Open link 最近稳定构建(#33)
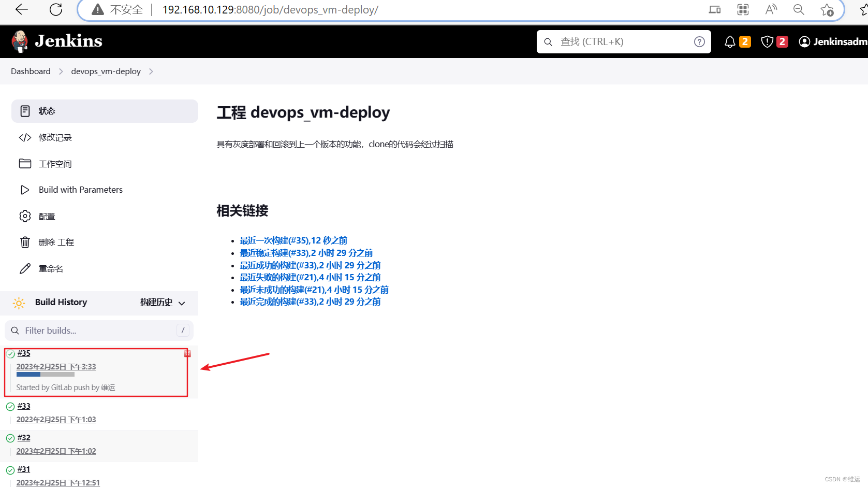This screenshot has width=868, height=487. coord(306,253)
